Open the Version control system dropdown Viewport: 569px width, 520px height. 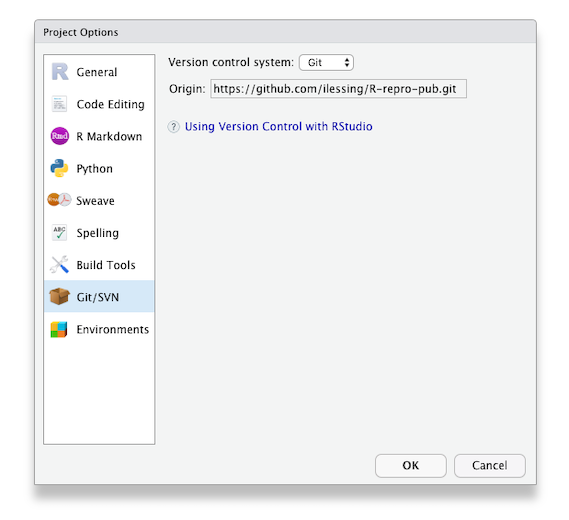click(326, 62)
